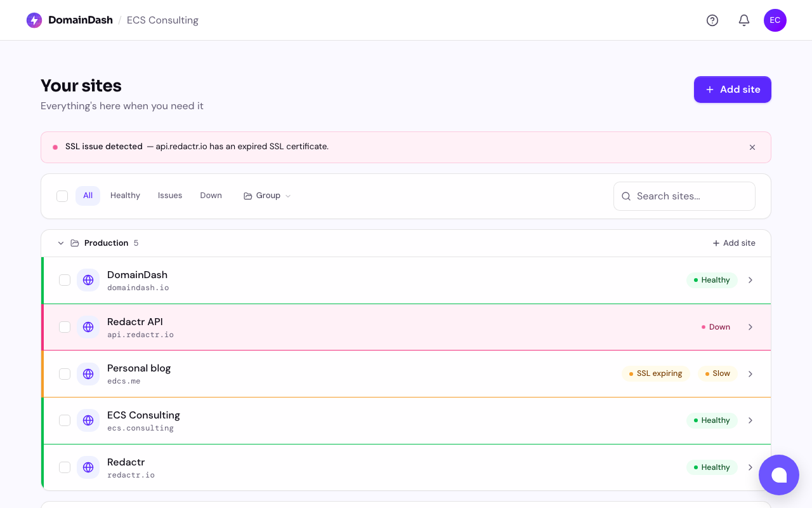Viewport: 812px width, 508px height.
Task: Open the chat support bubble
Action: (778, 475)
